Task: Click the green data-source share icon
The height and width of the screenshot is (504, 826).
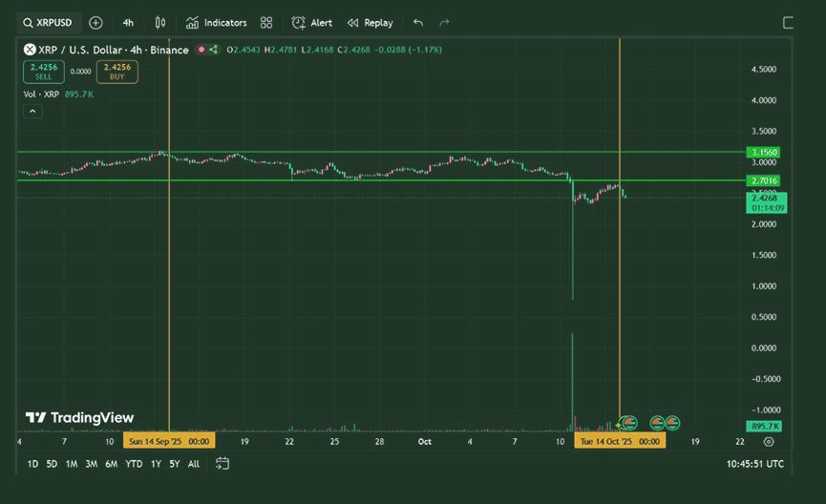Action: [x=213, y=50]
